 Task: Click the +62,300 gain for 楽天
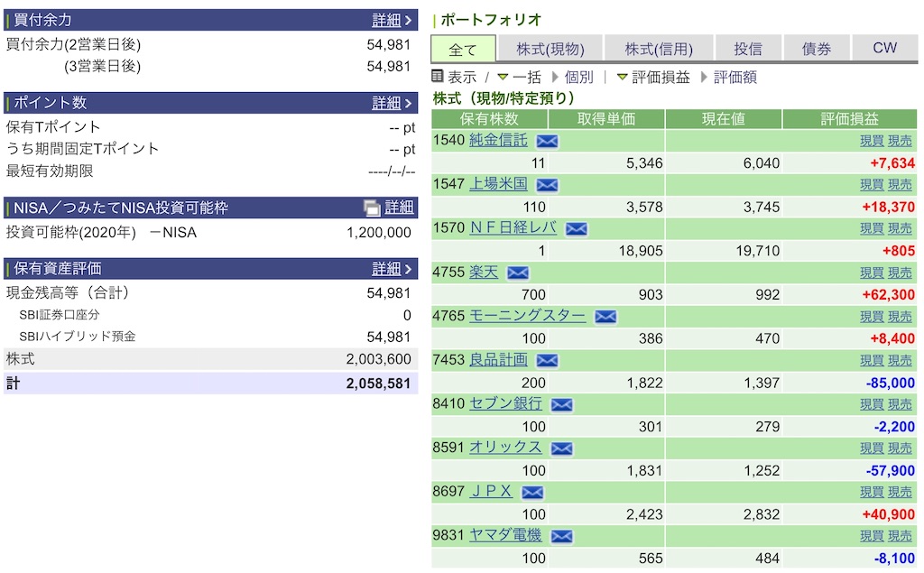(x=889, y=295)
